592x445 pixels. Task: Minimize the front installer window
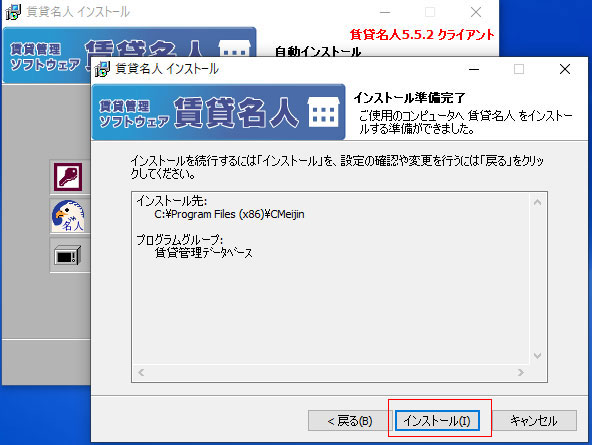tap(474, 69)
